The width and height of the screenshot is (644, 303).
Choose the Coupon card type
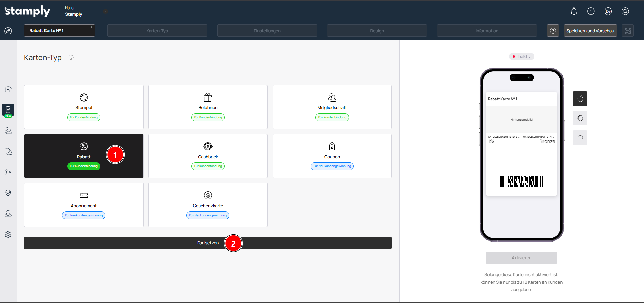(x=332, y=156)
